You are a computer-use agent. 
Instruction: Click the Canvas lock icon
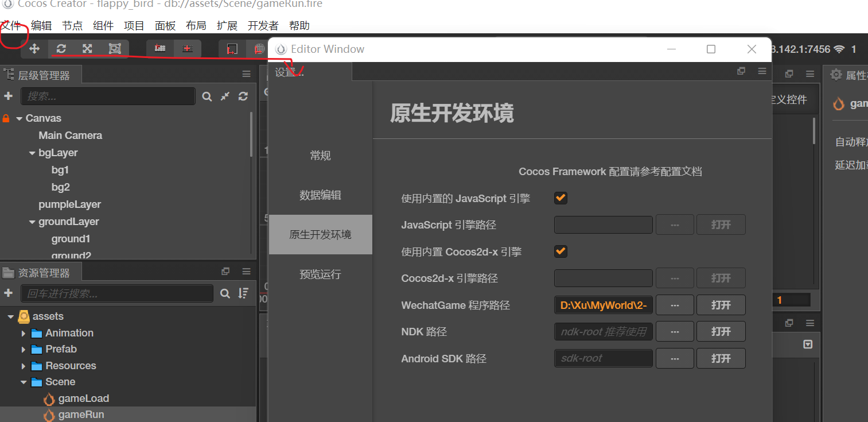pos(6,118)
